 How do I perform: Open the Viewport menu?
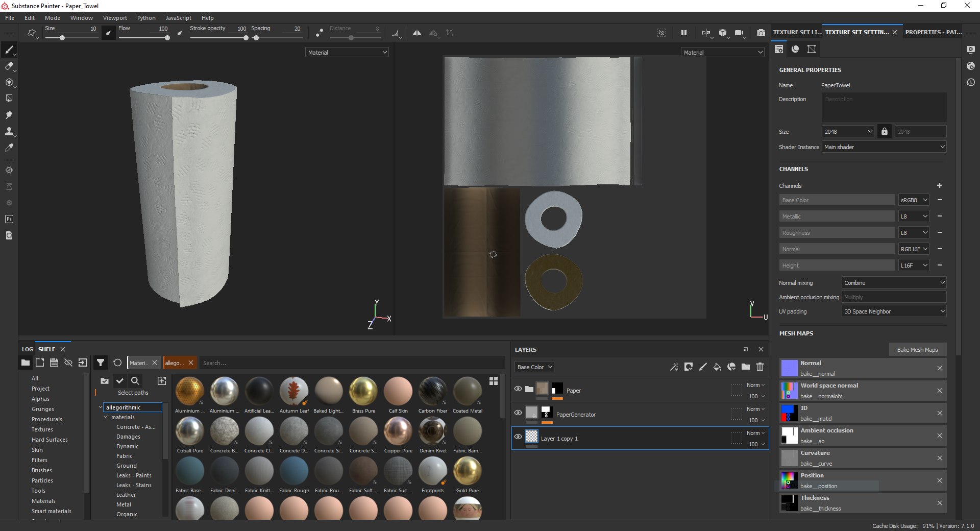pyautogui.click(x=115, y=18)
